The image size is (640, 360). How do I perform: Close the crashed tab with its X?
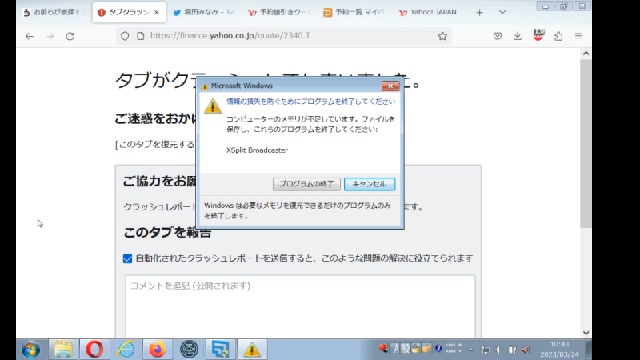[156, 13]
